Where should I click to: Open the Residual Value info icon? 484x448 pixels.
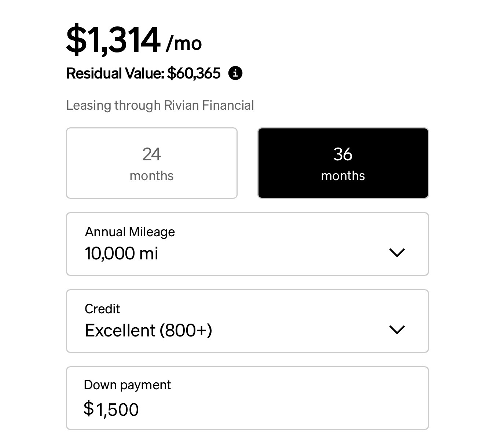(x=235, y=73)
